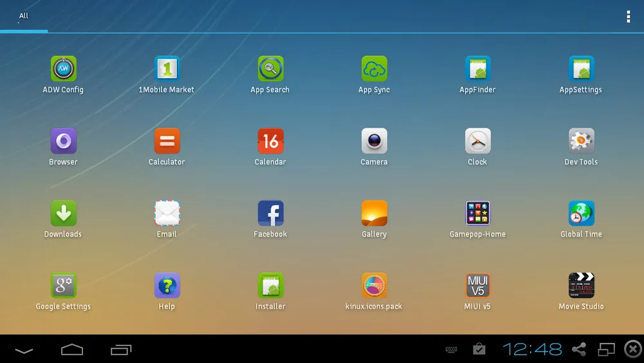Open the App Sync app

click(x=374, y=68)
